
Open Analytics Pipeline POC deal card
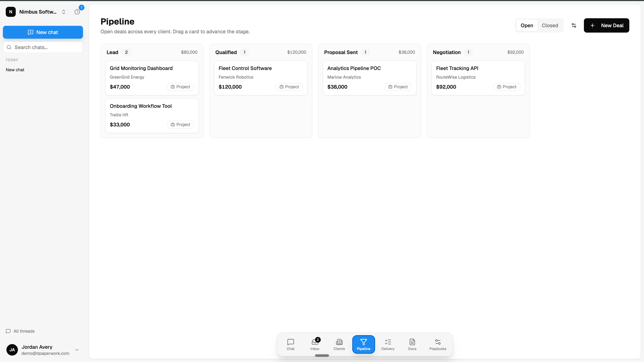pos(370,78)
